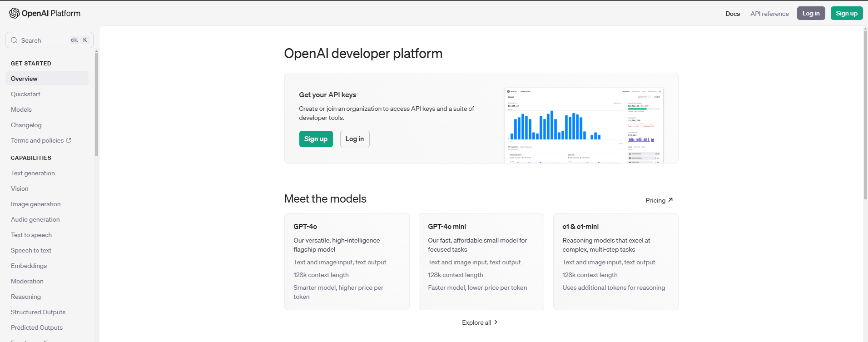Select Overview in the sidebar
This screenshot has height=342, width=868.
point(47,79)
